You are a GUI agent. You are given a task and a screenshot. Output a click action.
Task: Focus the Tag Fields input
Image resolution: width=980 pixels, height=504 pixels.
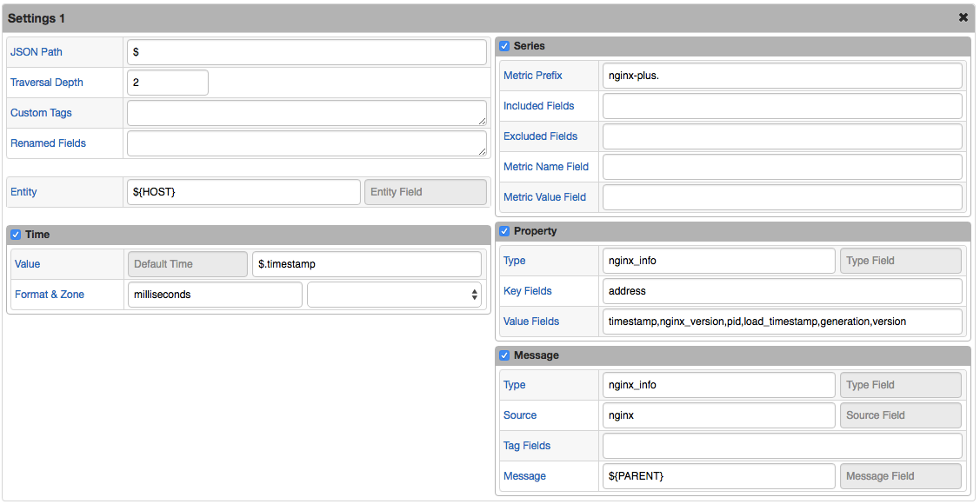782,446
